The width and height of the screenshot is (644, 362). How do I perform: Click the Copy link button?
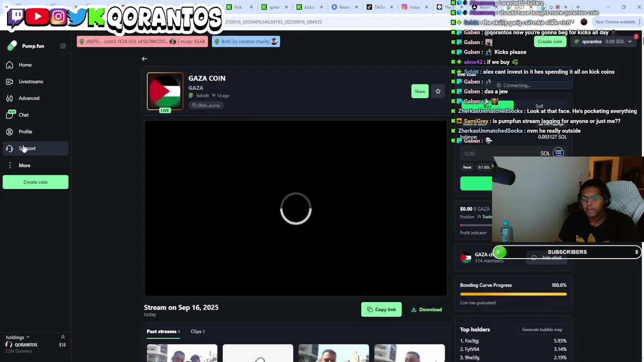[x=381, y=310]
